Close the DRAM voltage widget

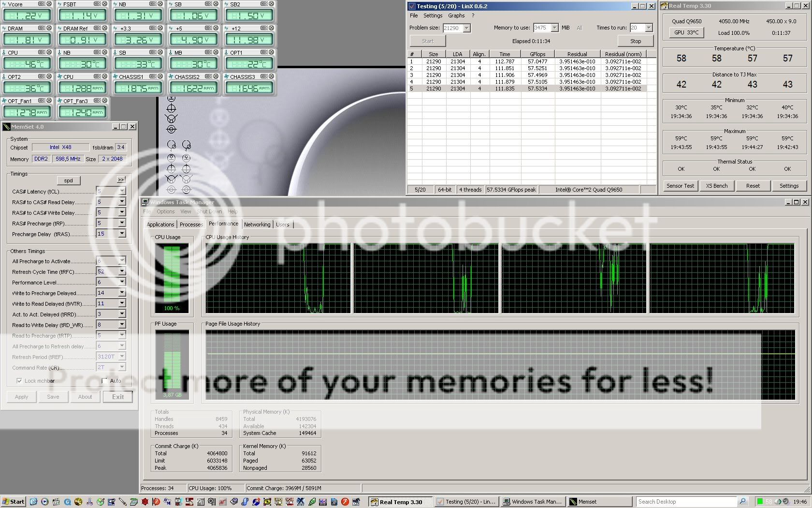[49, 28]
